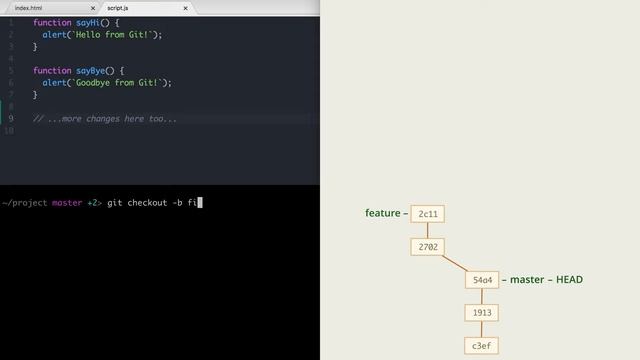Click the 'Hello from Git!' string
The image size is (640, 360).
[114, 35]
